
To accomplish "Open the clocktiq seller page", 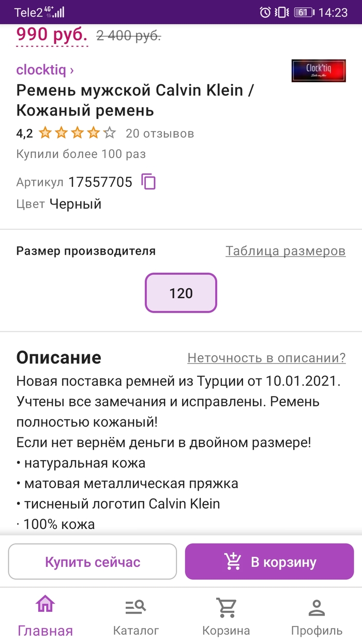I will [x=45, y=69].
